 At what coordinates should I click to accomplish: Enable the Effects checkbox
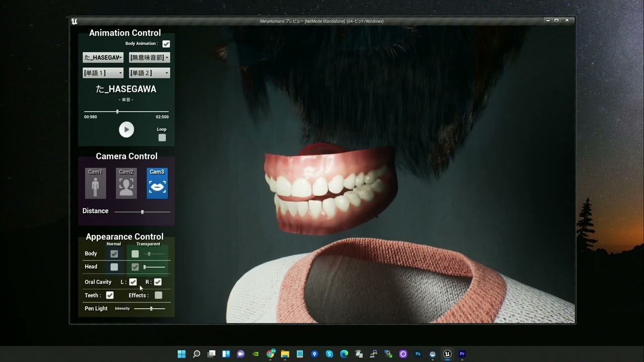coord(158,295)
